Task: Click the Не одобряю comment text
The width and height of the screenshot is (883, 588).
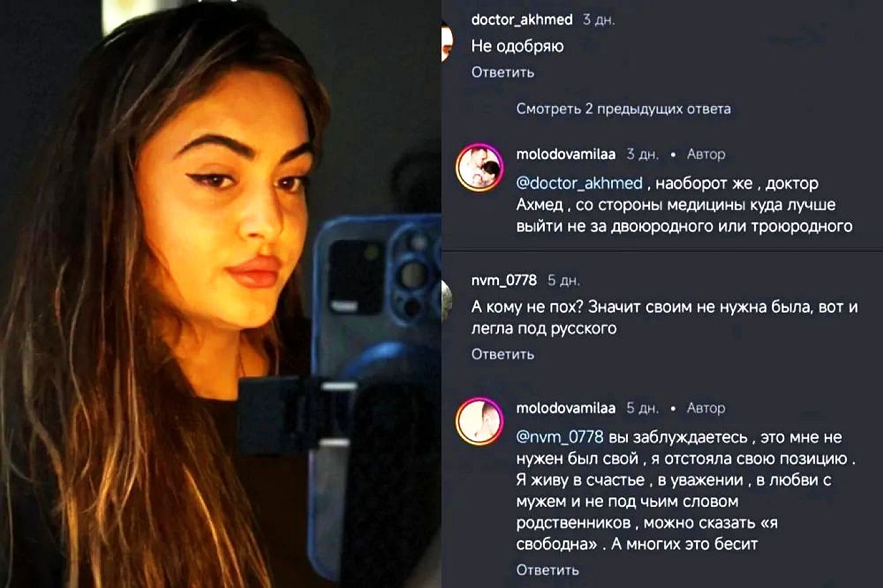Action: [517, 46]
